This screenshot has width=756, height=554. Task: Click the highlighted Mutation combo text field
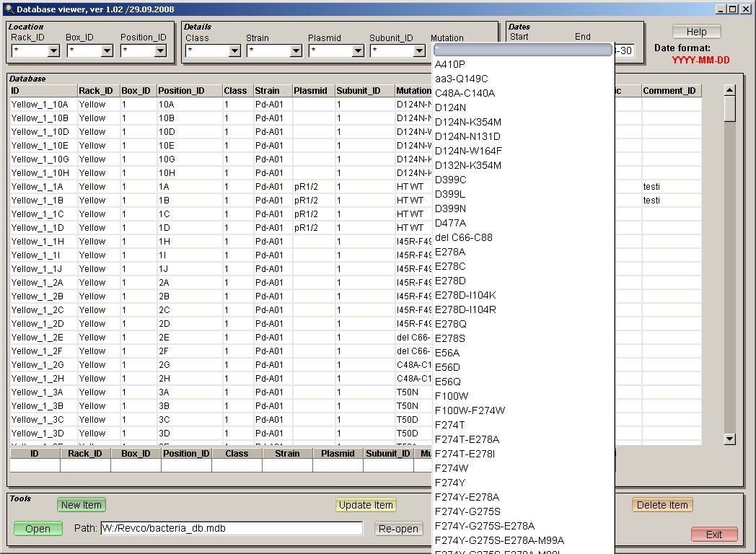(x=523, y=50)
